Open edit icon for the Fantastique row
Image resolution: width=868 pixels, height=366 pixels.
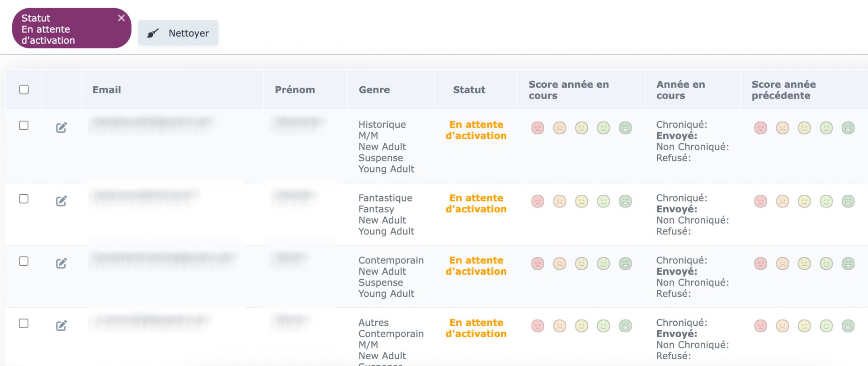pos(61,201)
